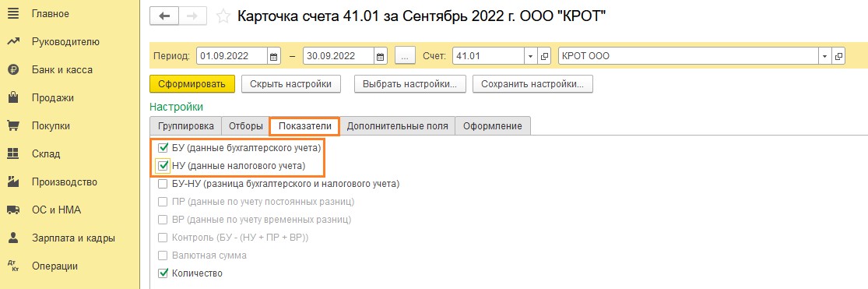Open the ОС и НМА section
Image resolution: width=868 pixels, height=289 pixels.
coord(56,210)
